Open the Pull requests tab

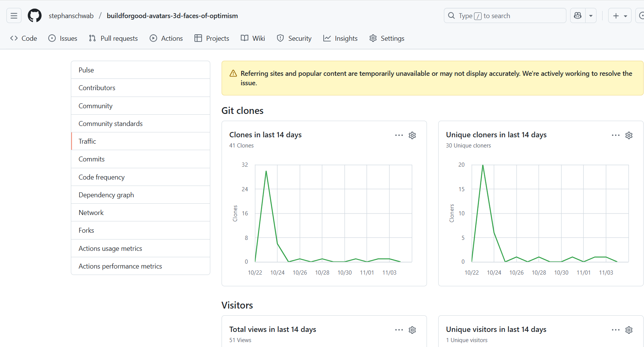click(113, 38)
